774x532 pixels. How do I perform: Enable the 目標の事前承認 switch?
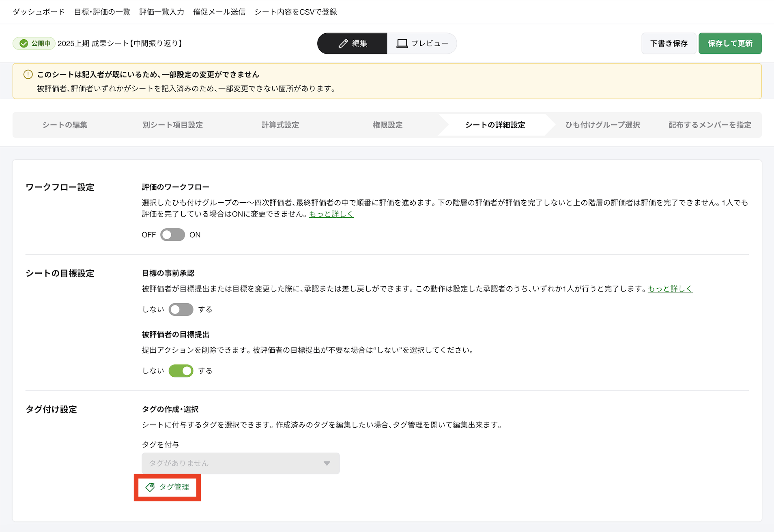[181, 309]
